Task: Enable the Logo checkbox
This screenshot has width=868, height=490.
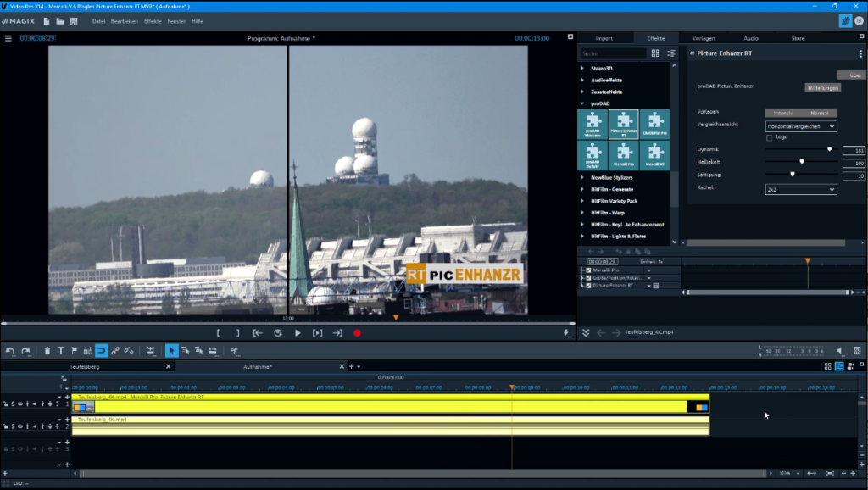Action: point(770,137)
